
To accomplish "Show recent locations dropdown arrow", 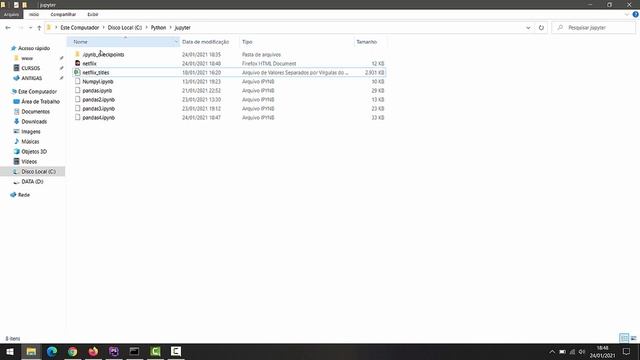I will click(30, 28).
